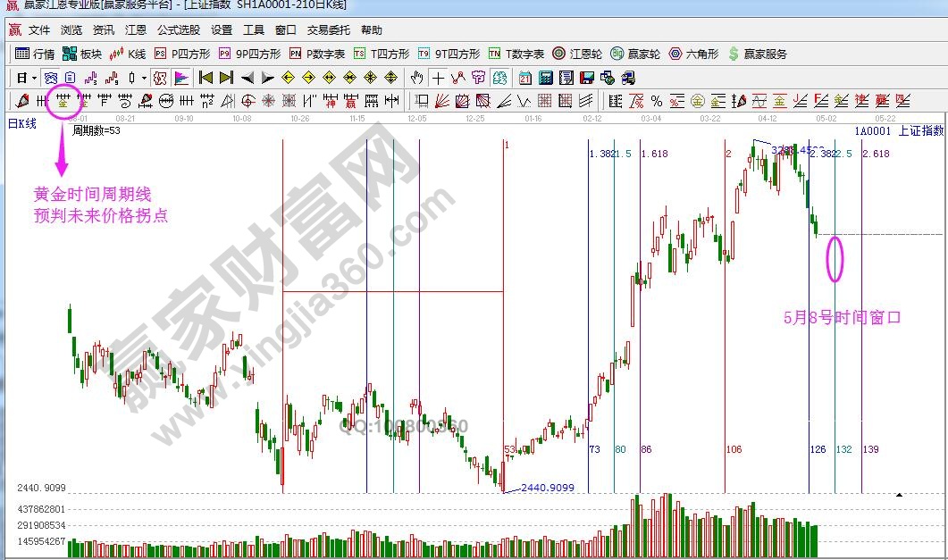Open the calculator tool icon
This screenshot has height=560, width=948.
(x=547, y=78)
